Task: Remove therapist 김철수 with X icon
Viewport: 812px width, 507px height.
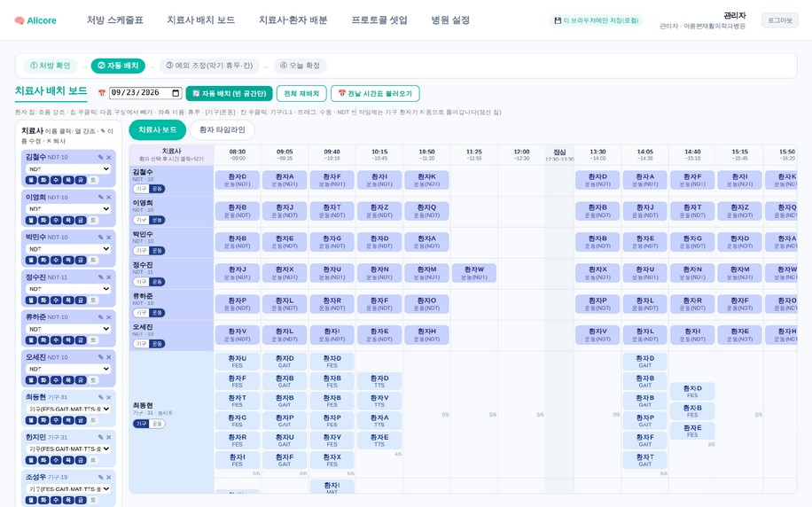Action: 109,157
